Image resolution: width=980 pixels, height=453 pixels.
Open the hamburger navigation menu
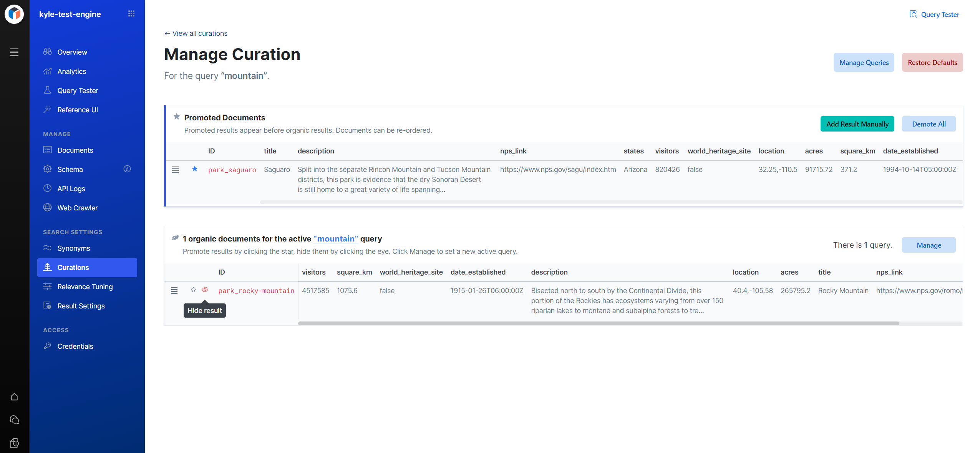pyautogui.click(x=14, y=52)
